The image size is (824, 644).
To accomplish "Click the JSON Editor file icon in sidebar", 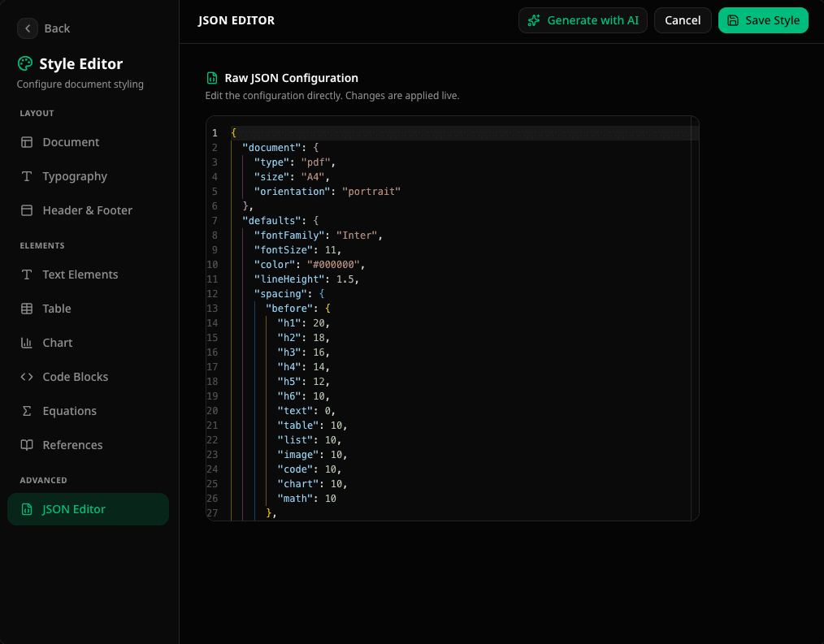I will tap(27, 509).
